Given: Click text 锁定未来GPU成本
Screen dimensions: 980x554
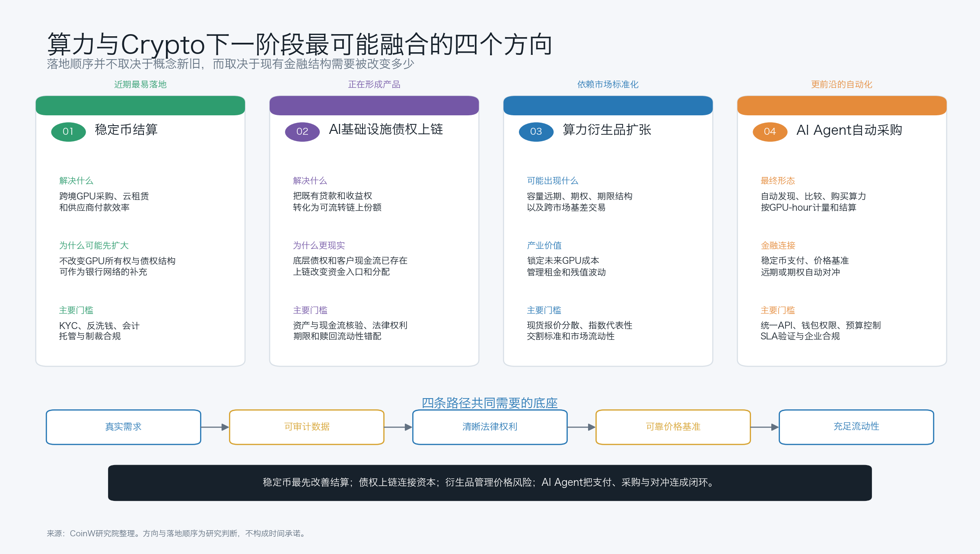Looking at the screenshot, I should 563,261.
